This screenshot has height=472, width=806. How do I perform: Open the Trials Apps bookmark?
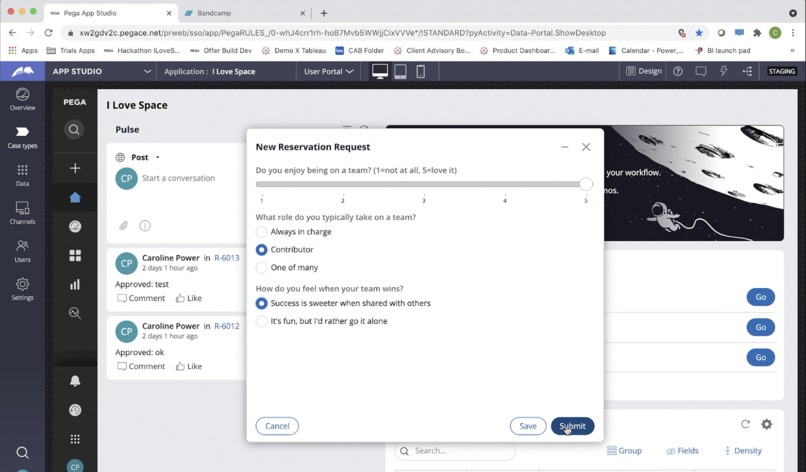click(x=70, y=50)
